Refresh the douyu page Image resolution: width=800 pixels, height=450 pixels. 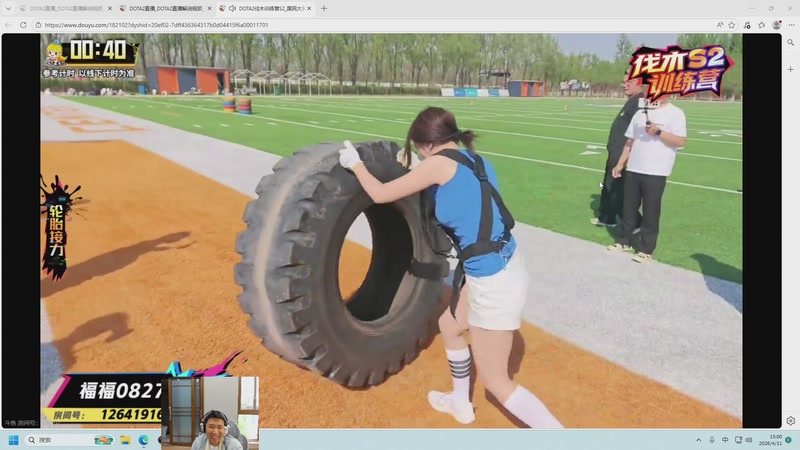coord(23,24)
